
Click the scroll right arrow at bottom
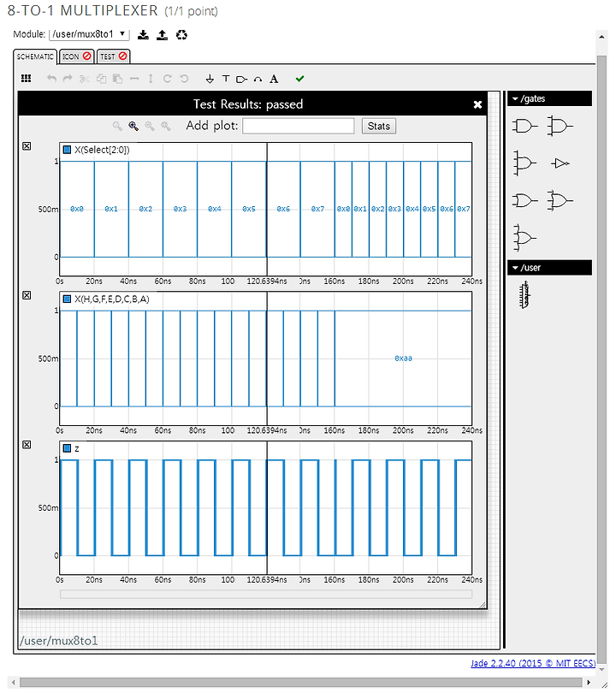click(589, 683)
